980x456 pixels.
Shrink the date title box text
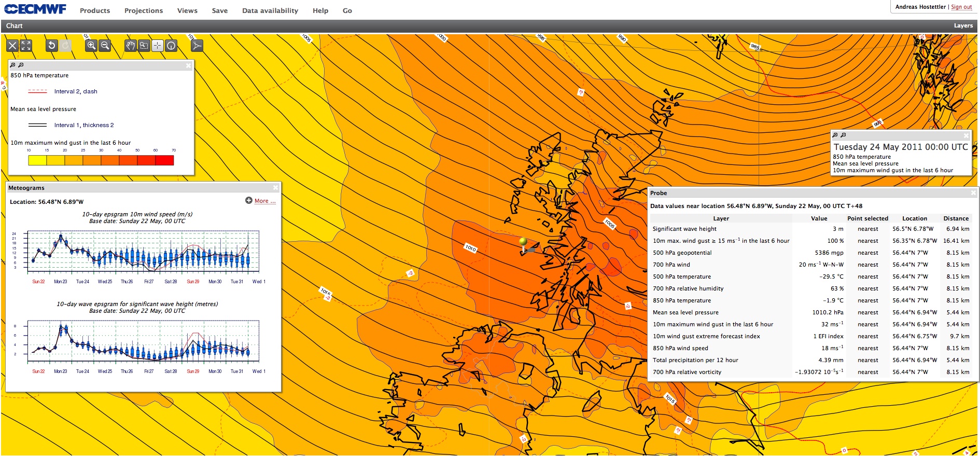pyautogui.click(x=843, y=135)
